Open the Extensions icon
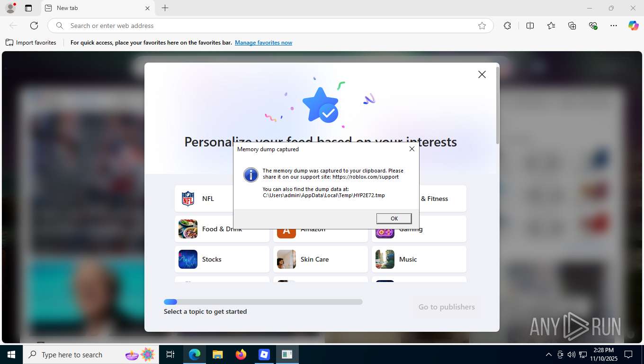 [x=507, y=26]
